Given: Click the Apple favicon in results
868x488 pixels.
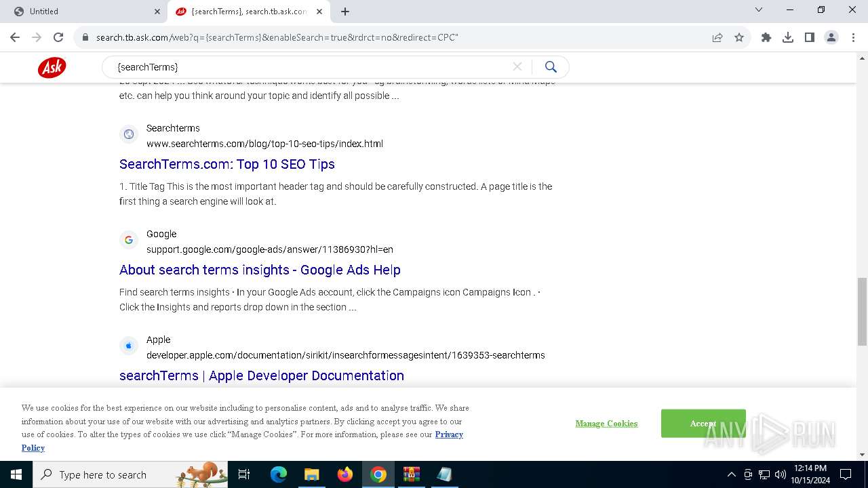Looking at the screenshot, I should point(128,346).
